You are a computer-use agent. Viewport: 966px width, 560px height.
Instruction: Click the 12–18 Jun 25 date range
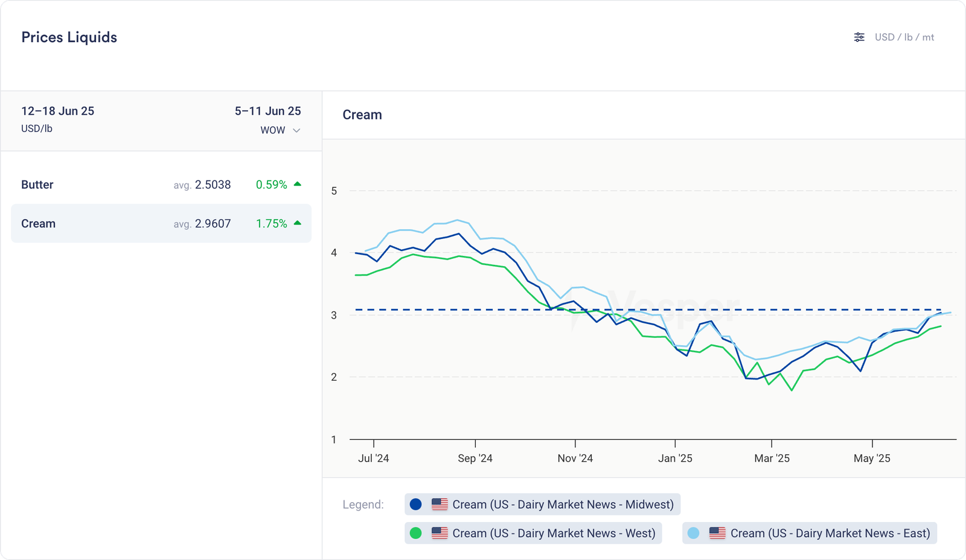[57, 111]
